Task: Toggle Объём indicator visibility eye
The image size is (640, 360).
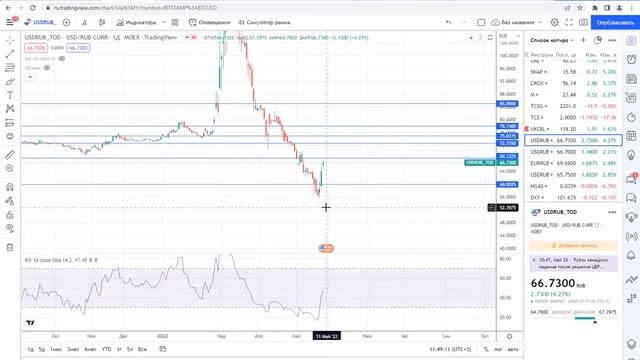Action: 47,68
